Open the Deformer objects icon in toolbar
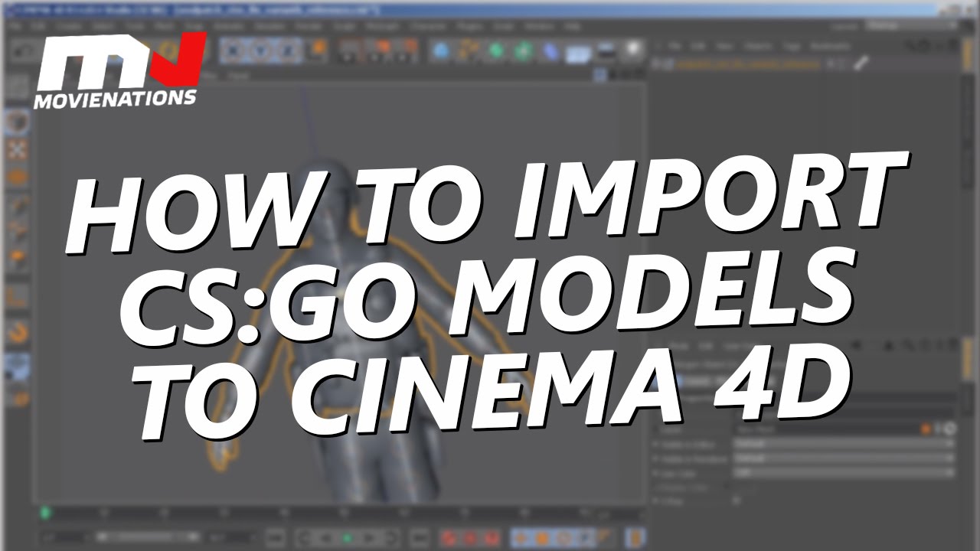 tap(550, 51)
